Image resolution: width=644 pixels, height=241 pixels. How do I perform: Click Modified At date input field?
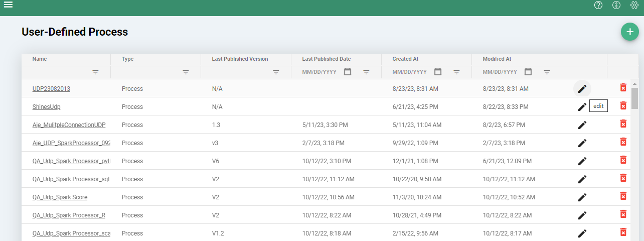(x=500, y=72)
